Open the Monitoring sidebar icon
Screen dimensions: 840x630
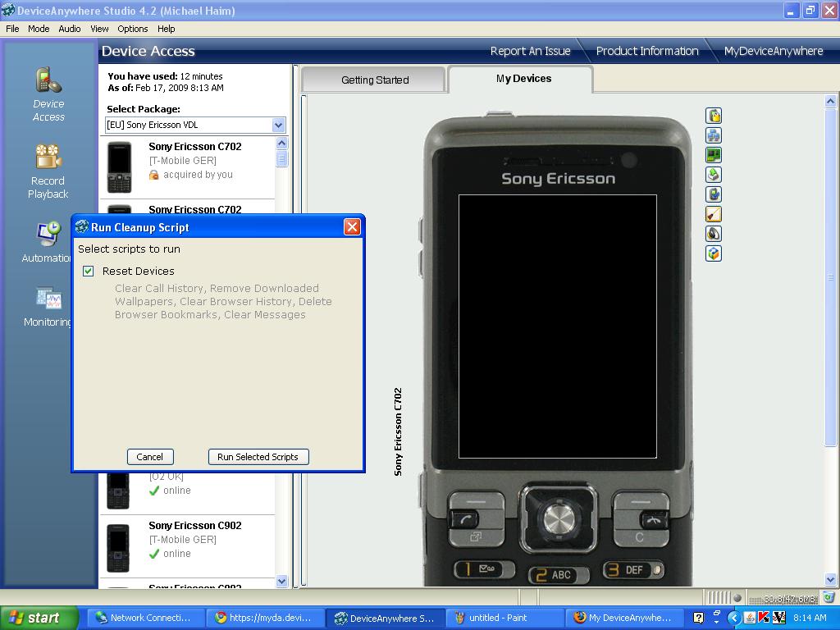tap(48, 299)
